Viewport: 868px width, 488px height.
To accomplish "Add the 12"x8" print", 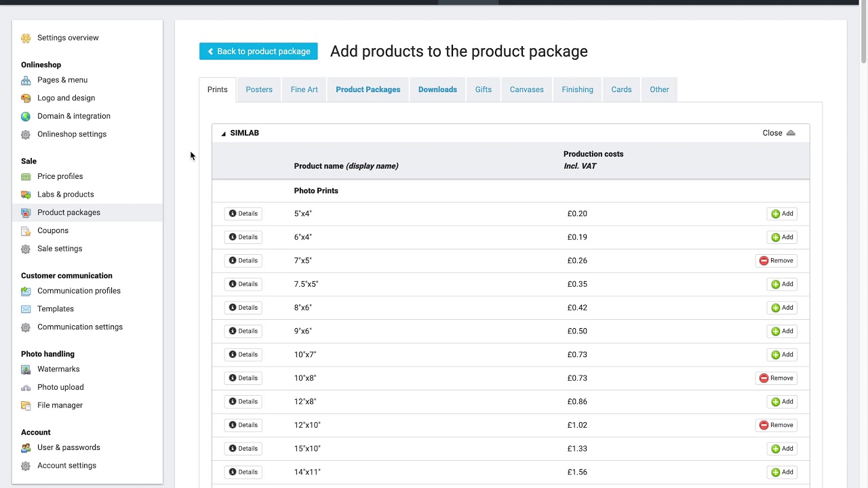I will pyautogui.click(x=782, y=402).
